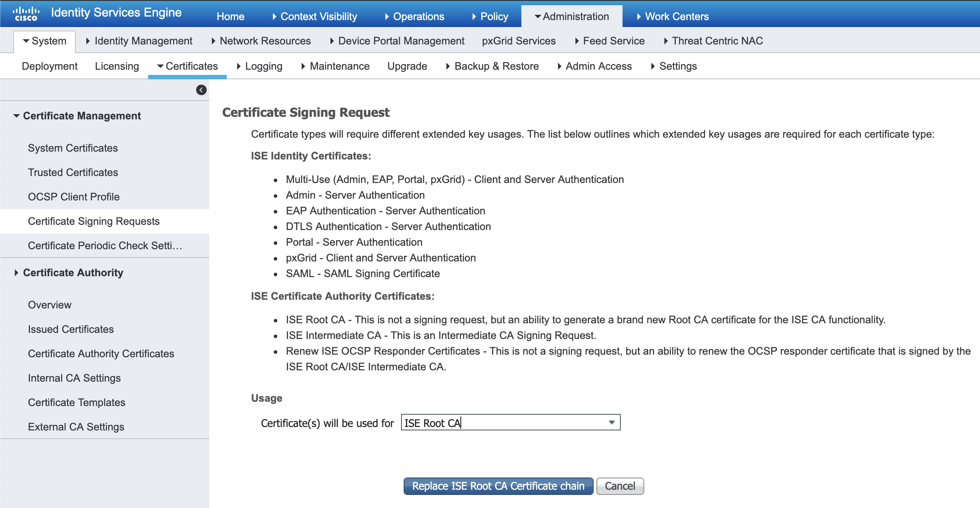
Task: Open Certificate Templates
Action: tap(77, 403)
